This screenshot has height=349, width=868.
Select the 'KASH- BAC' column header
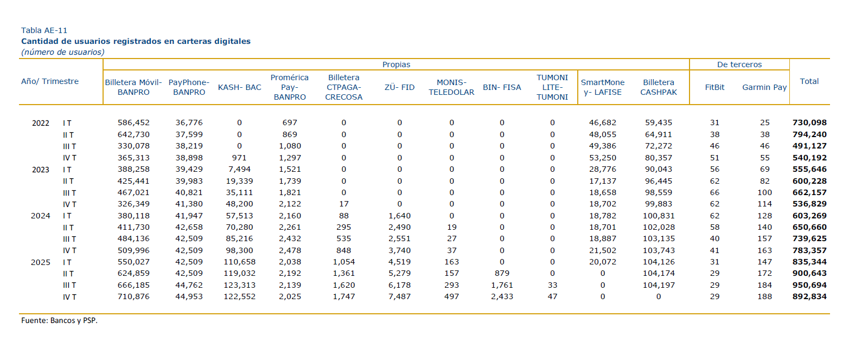pyautogui.click(x=239, y=87)
